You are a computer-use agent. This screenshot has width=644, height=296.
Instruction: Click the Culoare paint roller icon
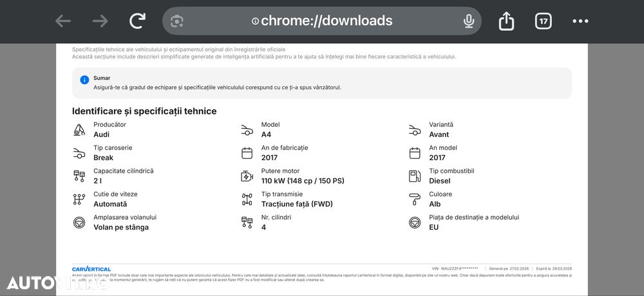[415, 199]
